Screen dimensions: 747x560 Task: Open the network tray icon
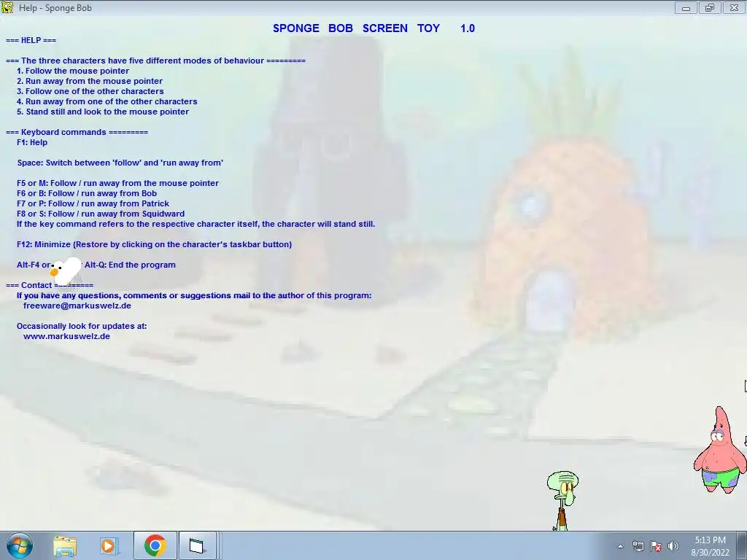pyautogui.click(x=638, y=546)
